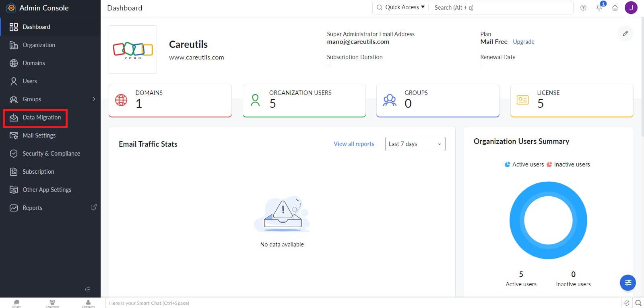Click the Upgrade plan link
The image size is (644, 308).
tap(524, 42)
